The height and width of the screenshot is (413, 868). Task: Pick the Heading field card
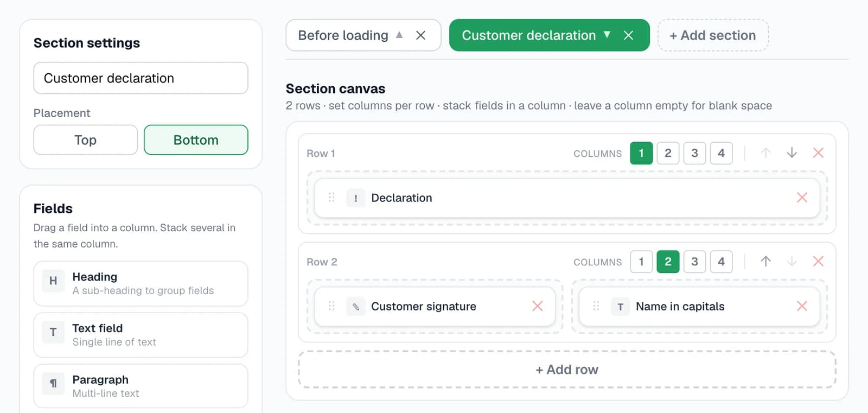(x=141, y=284)
